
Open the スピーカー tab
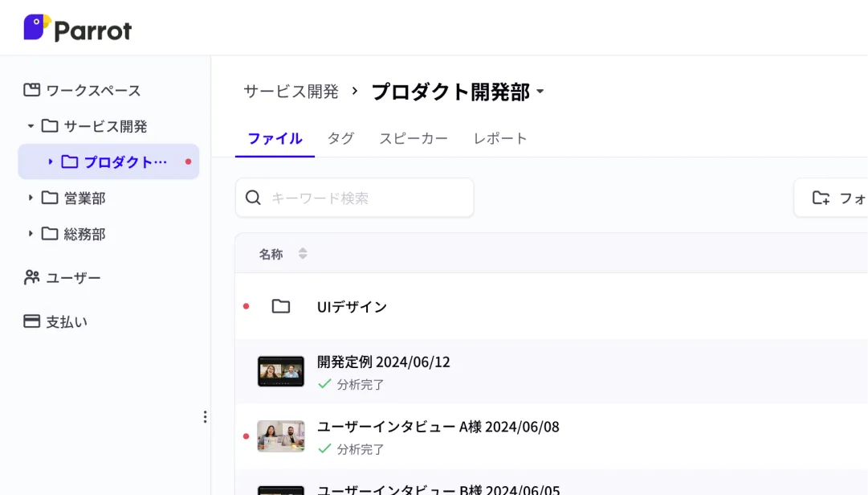point(413,138)
